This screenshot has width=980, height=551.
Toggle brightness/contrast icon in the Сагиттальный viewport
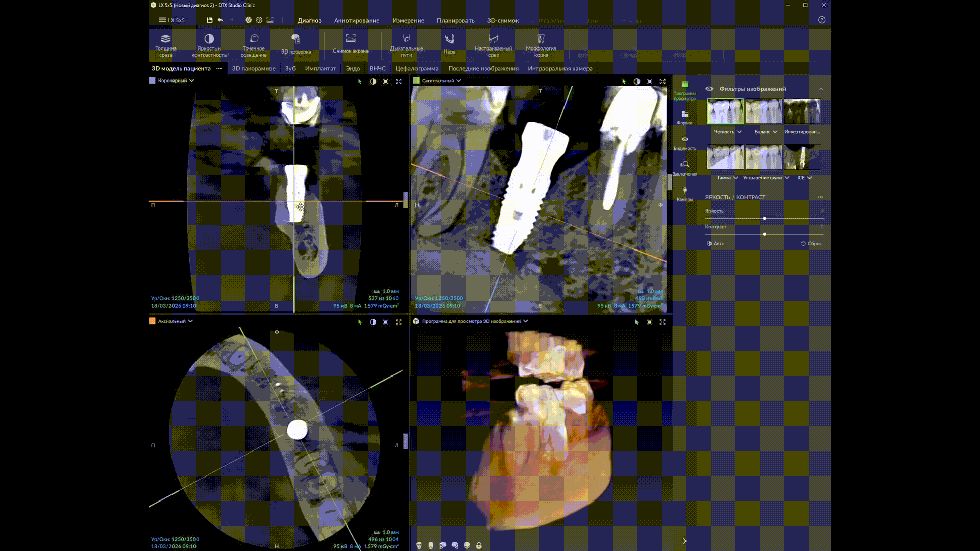(637, 81)
